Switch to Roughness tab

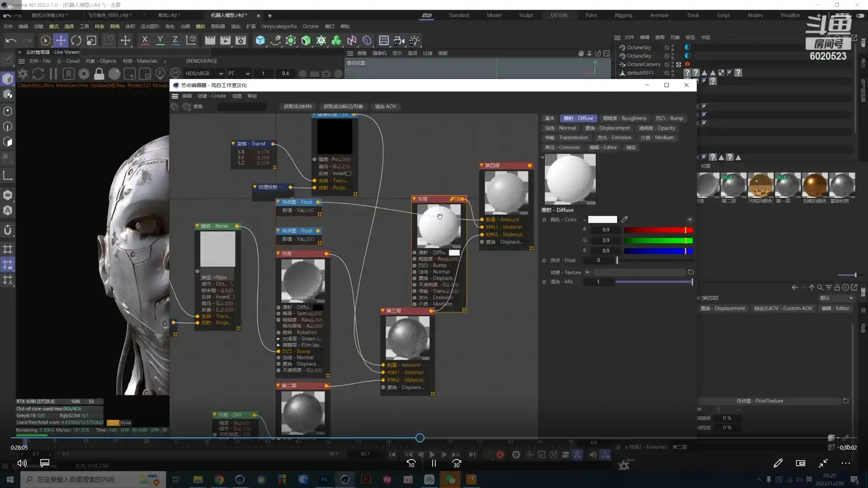point(624,118)
